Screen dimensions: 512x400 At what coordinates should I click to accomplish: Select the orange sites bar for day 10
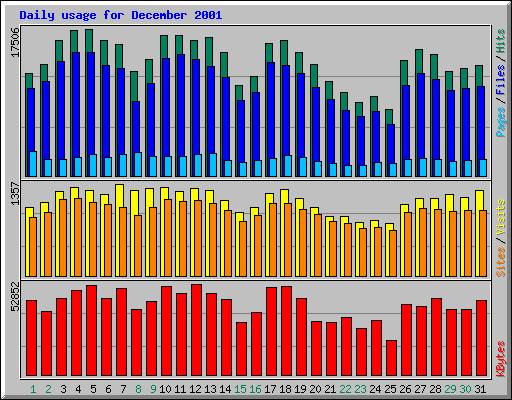point(168,238)
